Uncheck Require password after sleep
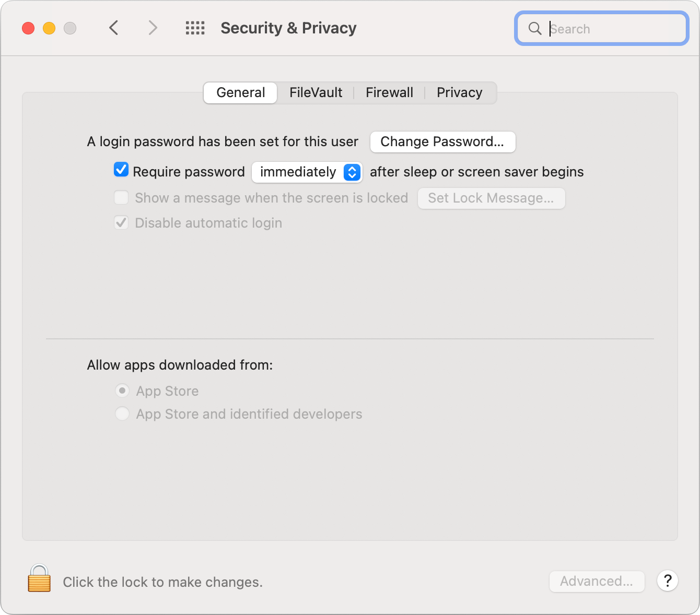 (x=121, y=170)
